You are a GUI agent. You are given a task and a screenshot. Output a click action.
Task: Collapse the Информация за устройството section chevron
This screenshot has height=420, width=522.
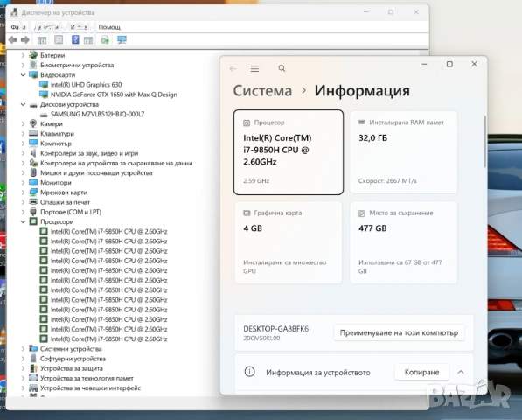click(x=461, y=372)
